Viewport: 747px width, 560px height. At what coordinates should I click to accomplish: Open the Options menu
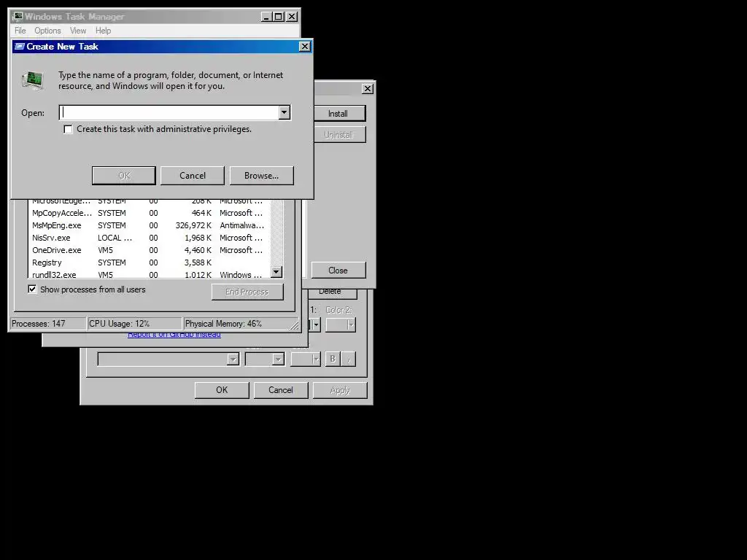47,31
